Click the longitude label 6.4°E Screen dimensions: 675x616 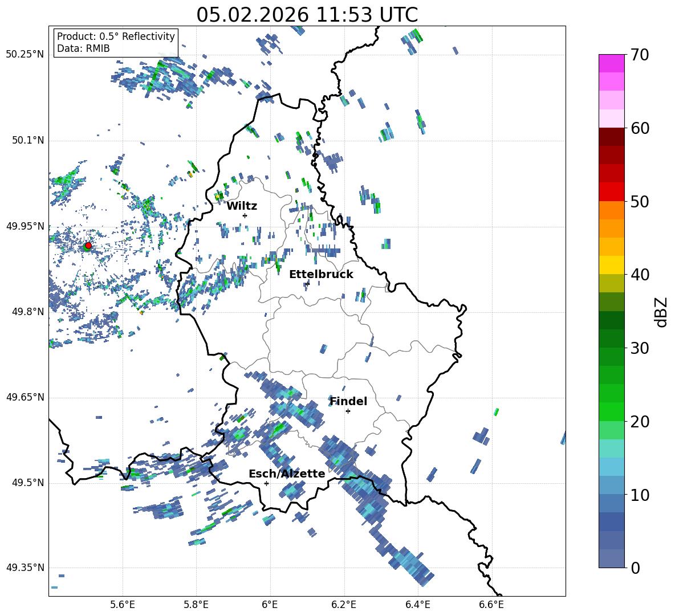point(417,605)
